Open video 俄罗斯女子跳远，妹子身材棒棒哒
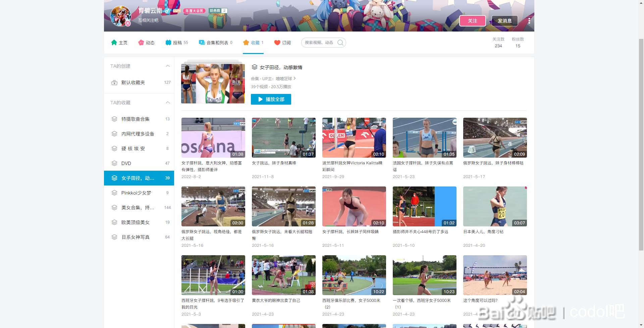 point(495,138)
